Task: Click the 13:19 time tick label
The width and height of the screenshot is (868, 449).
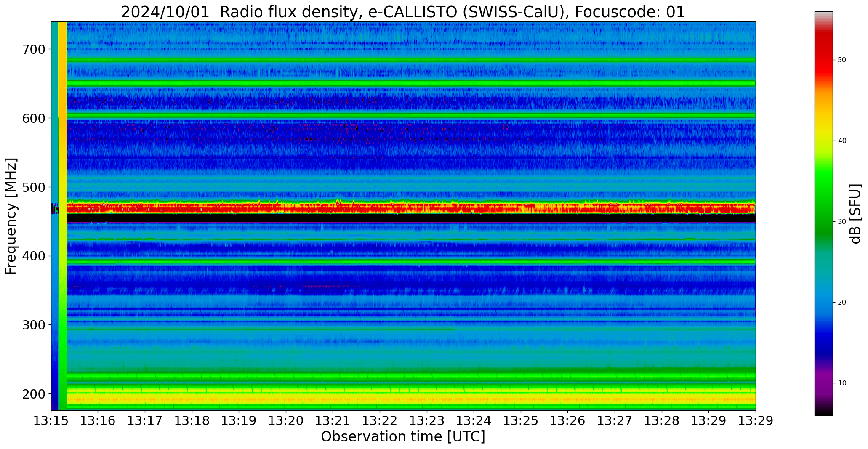Action: pos(239,421)
